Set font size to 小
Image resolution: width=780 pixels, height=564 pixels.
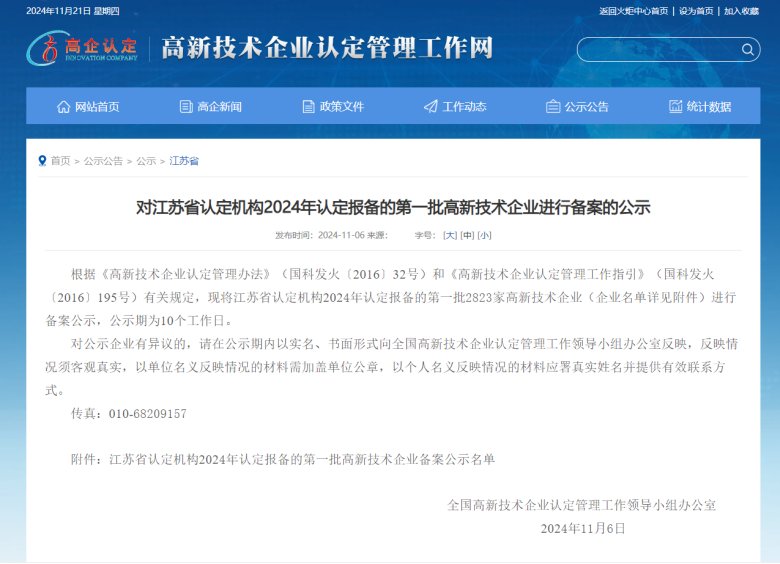(x=484, y=236)
